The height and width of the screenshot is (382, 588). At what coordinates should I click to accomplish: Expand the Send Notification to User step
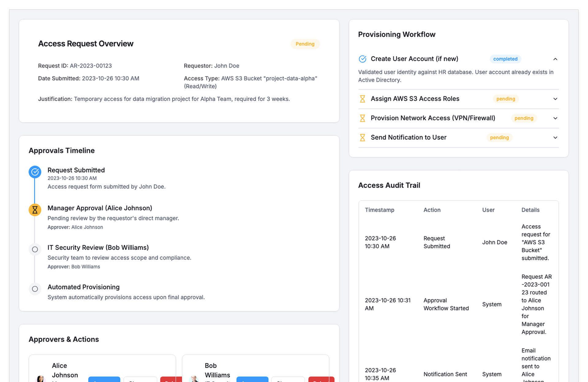click(x=555, y=137)
